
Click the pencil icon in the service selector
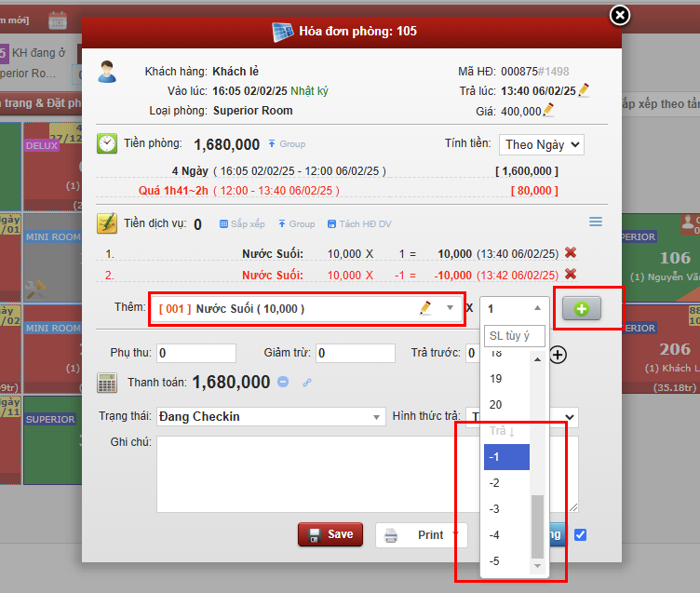[x=425, y=308]
